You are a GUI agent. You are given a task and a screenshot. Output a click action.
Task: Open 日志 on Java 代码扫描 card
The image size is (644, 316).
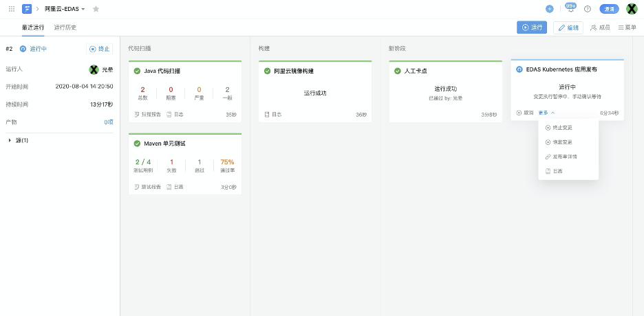tap(175, 114)
